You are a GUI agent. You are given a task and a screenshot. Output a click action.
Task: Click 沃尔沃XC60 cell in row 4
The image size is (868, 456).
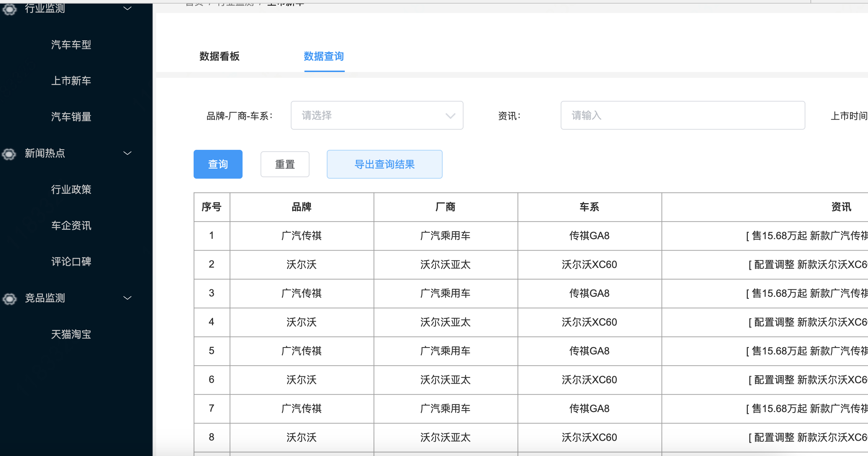pos(589,322)
